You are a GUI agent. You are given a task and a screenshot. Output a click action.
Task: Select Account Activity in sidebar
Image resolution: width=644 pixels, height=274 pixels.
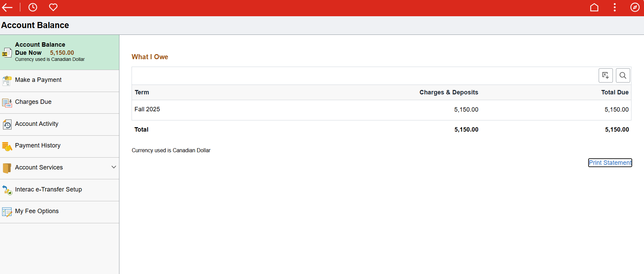(37, 124)
